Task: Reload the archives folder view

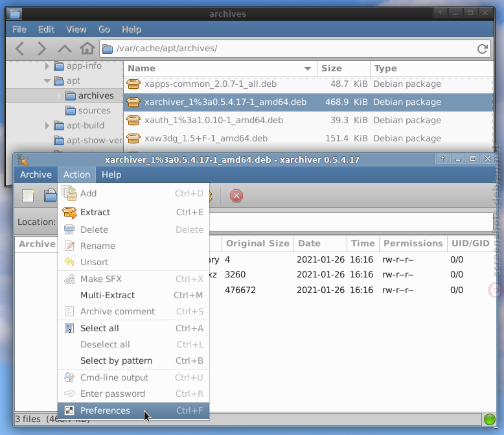Action: click(x=482, y=49)
